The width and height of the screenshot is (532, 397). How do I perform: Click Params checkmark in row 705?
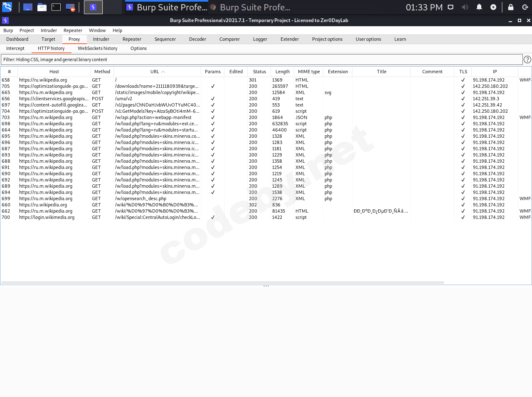pos(213,86)
